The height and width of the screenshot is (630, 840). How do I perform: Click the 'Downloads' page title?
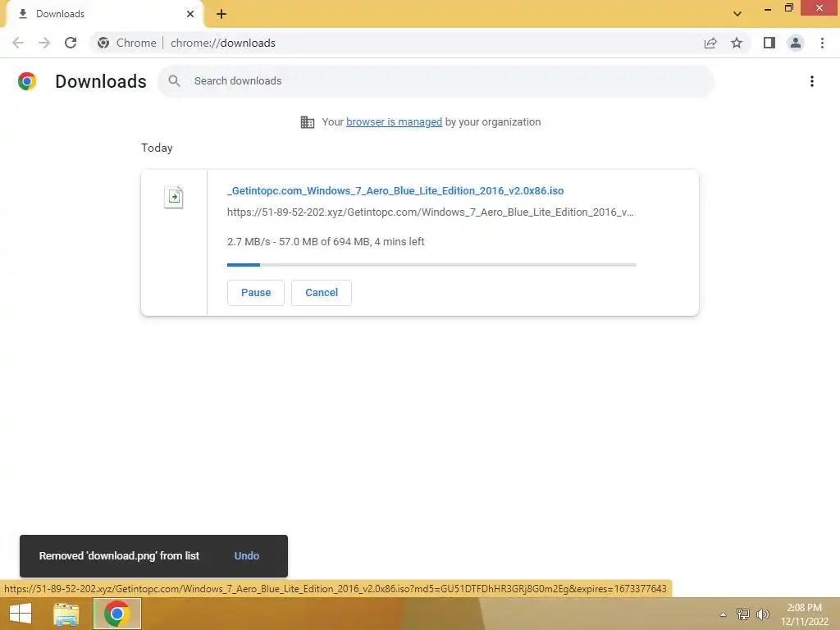[x=101, y=81]
